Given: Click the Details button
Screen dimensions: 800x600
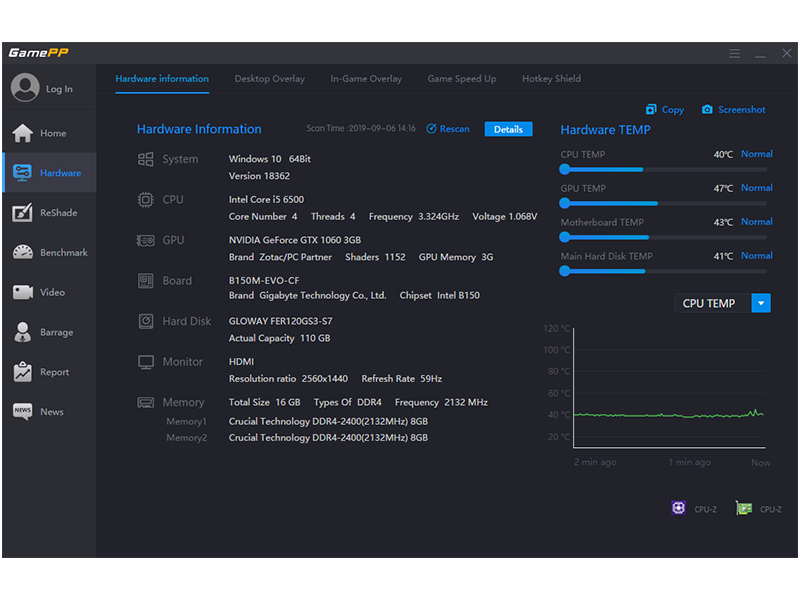Looking at the screenshot, I should (x=508, y=129).
